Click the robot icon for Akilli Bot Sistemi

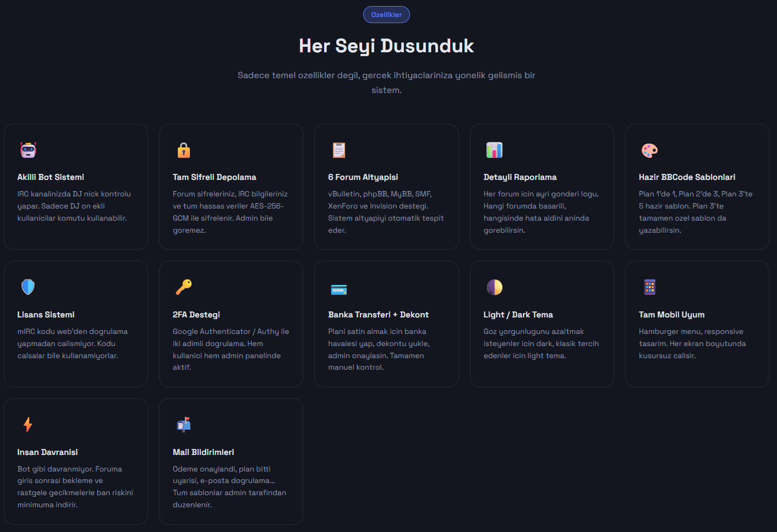pyautogui.click(x=28, y=150)
